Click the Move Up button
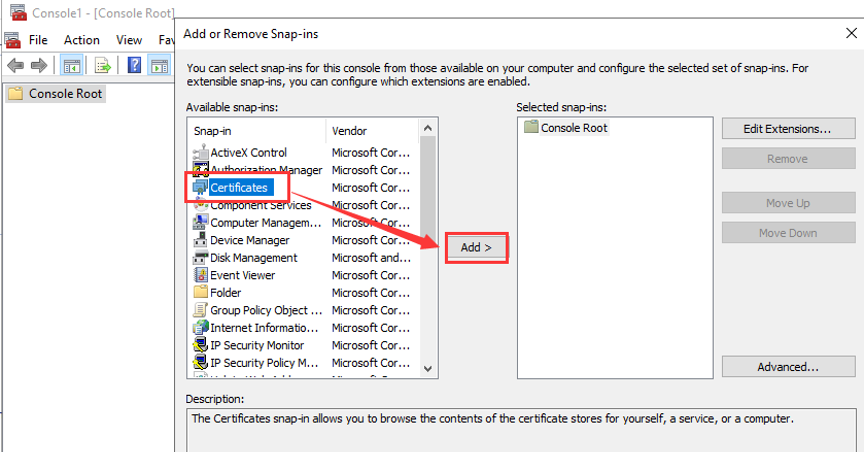This screenshot has height=452, width=864. click(x=788, y=203)
